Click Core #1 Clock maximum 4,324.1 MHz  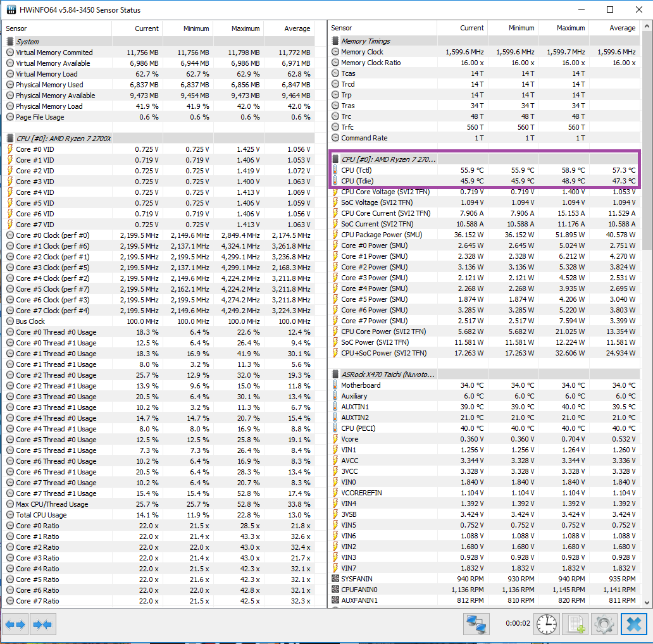(240, 246)
